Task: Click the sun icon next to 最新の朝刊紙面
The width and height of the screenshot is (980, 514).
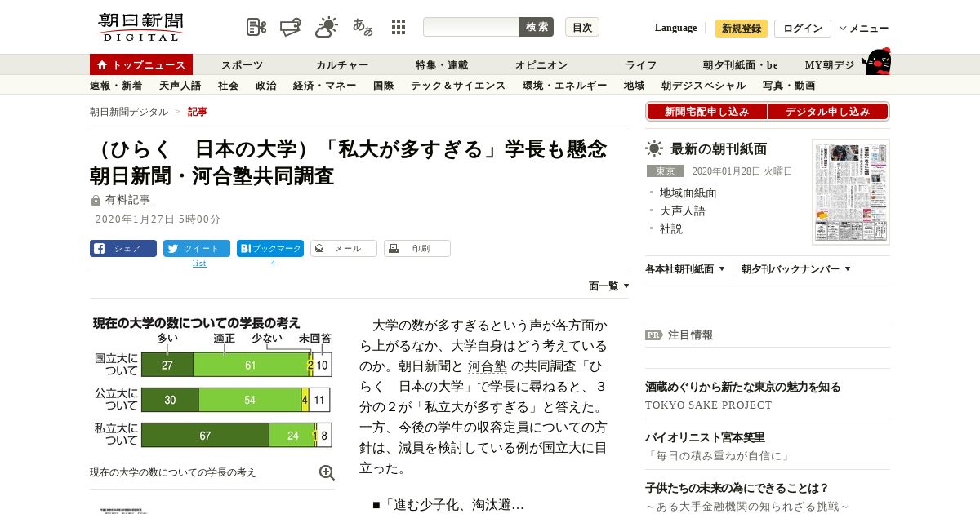Action: pos(654,148)
